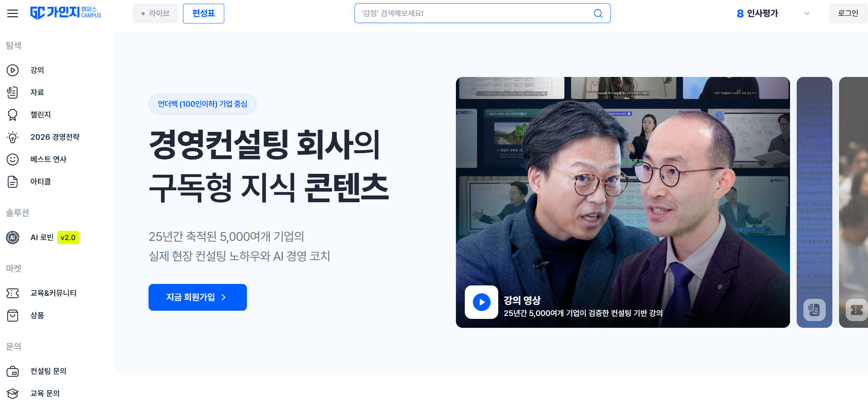868x404 pixels.
Task: Click the 강의 play-circle sidebar icon
Action: coord(13,70)
